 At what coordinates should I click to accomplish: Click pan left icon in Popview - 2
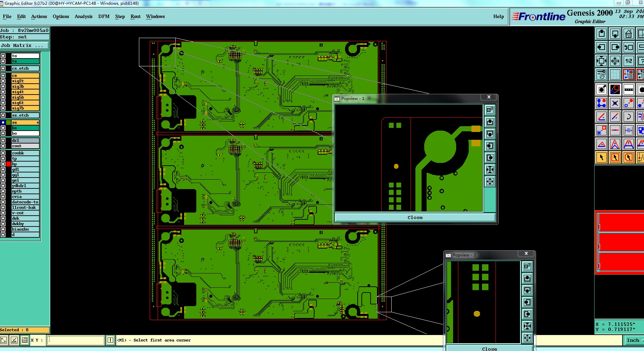click(x=527, y=302)
